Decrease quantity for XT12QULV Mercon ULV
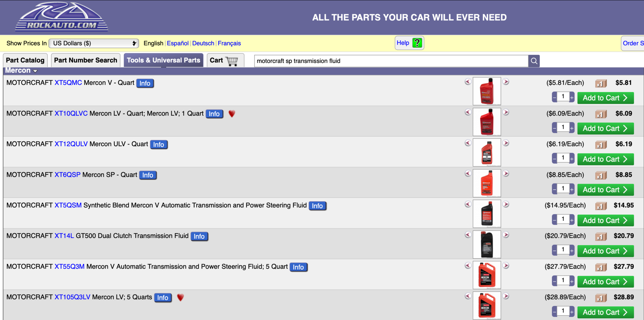 pos(554,158)
